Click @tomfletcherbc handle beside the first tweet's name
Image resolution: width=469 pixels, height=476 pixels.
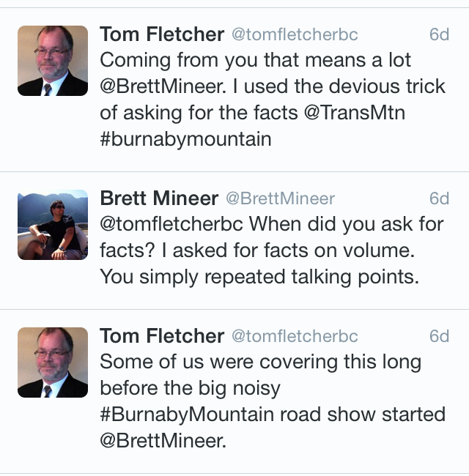(x=295, y=34)
